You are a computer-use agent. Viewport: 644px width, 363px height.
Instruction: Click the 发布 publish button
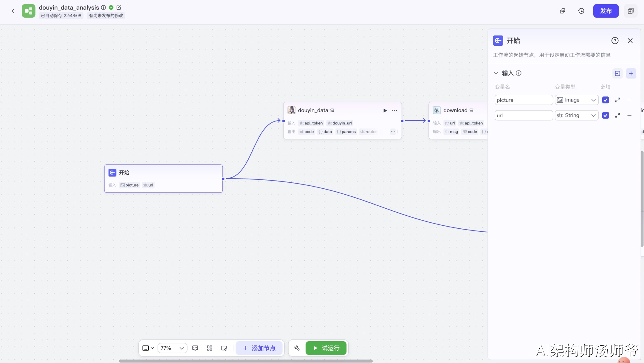pyautogui.click(x=606, y=11)
